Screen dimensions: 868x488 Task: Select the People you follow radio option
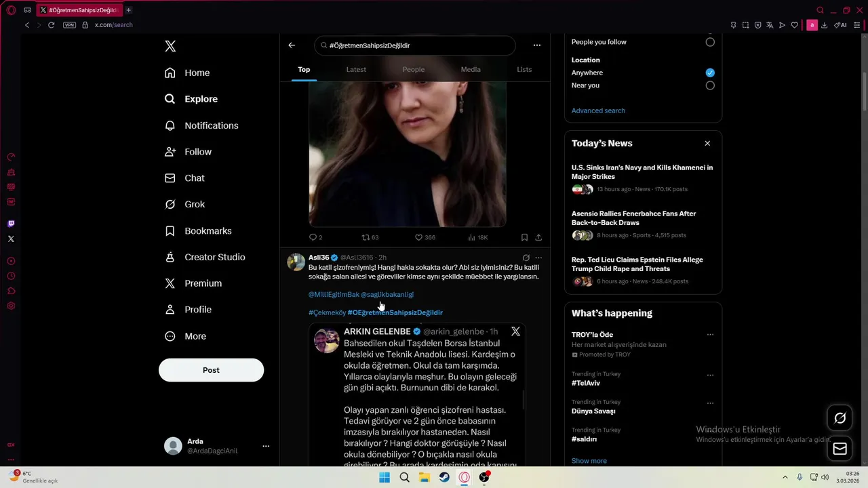[x=710, y=42]
